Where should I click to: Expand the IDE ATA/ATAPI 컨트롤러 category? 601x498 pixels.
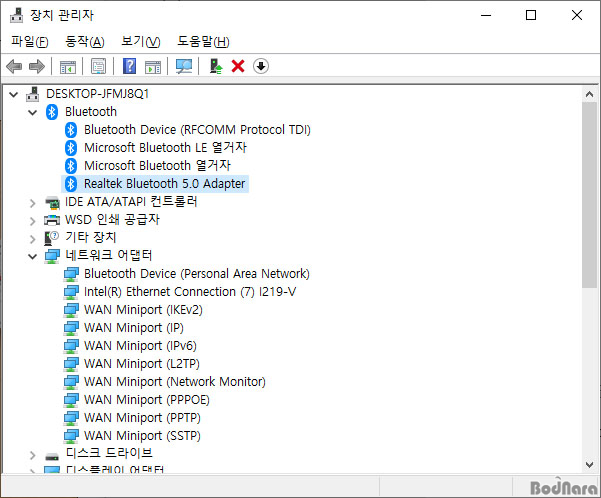coord(33,203)
